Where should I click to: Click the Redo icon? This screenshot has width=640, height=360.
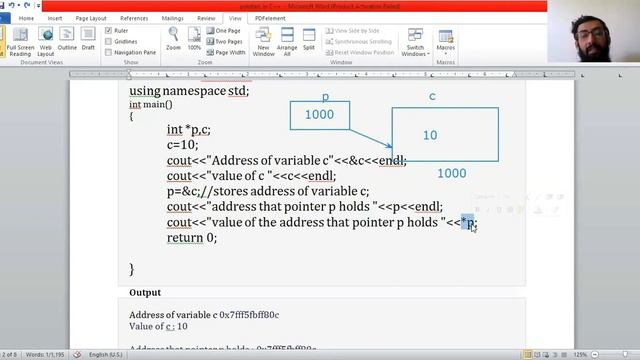(27, 5)
